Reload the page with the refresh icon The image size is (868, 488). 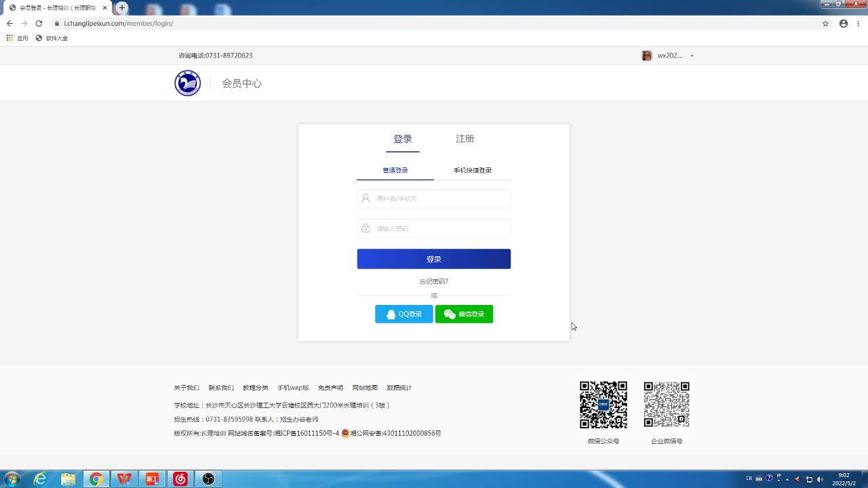[x=39, y=23]
